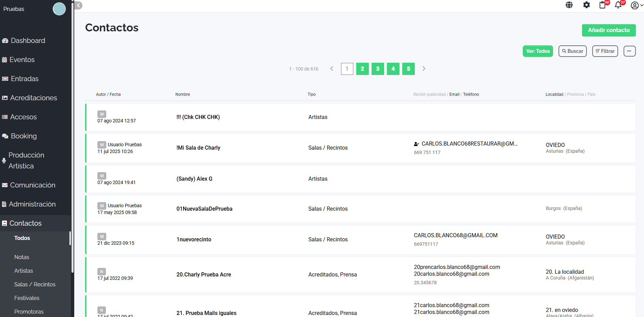Open Dashboard in the sidebar
Image resolution: width=644 pixels, height=317 pixels.
[28, 41]
